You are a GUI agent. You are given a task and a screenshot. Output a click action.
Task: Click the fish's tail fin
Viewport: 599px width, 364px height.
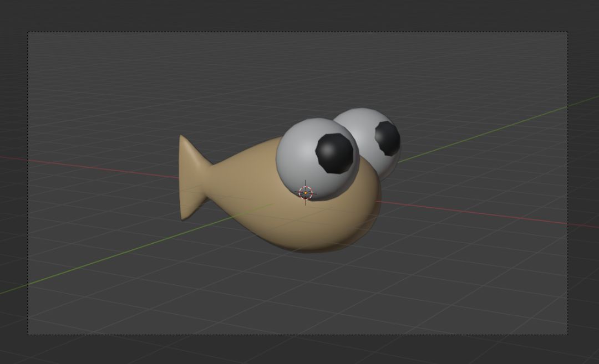click(x=193, y=177)
